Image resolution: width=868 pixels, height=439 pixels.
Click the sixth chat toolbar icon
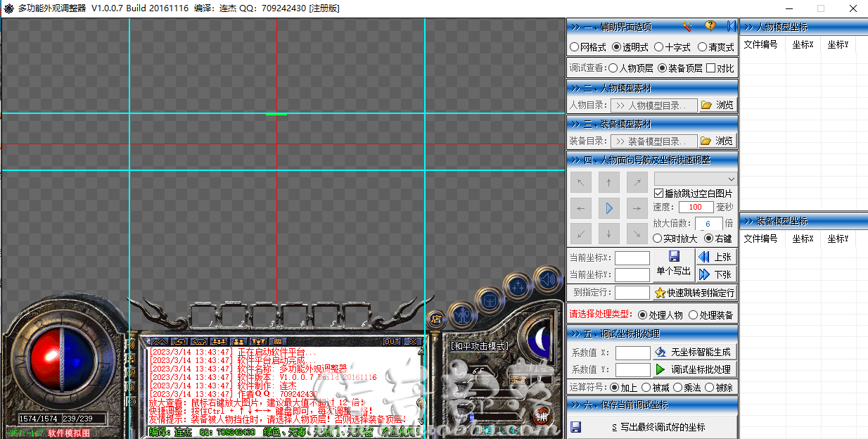coord(257,342)
